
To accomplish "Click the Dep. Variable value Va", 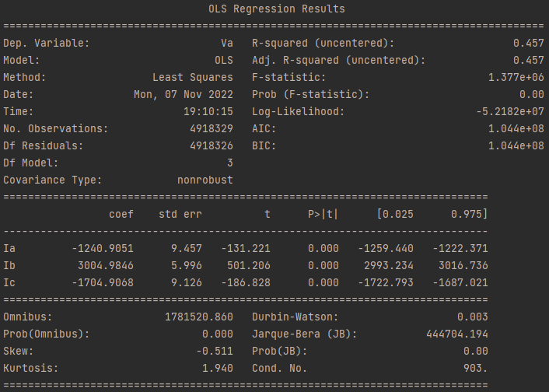I will [227, 43].
